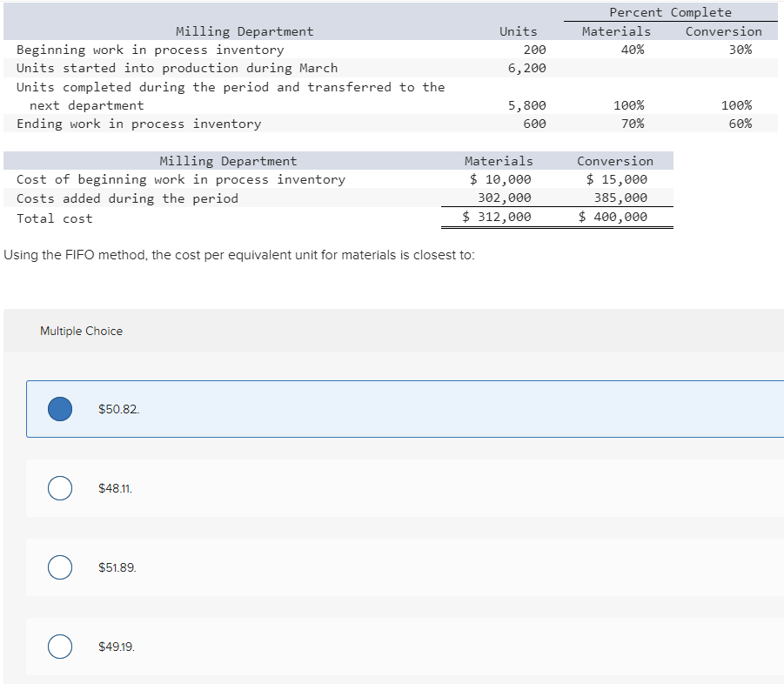
Task: Click the $51.89 answer text label
Action: point(117,567)
